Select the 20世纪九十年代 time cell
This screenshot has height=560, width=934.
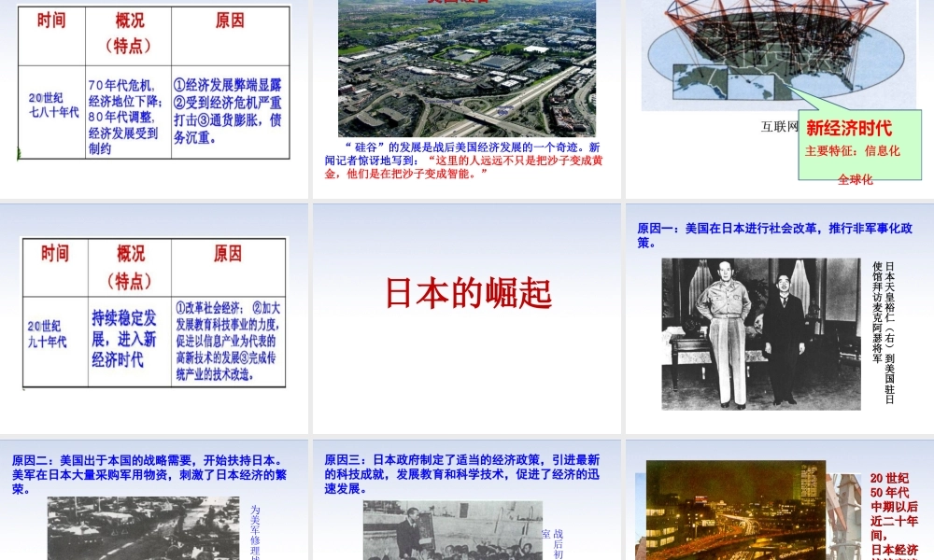(x=49, y=334)
